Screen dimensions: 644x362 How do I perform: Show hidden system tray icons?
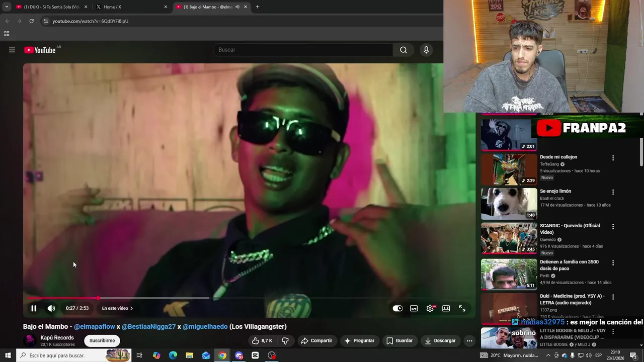[x=548, y=355]
